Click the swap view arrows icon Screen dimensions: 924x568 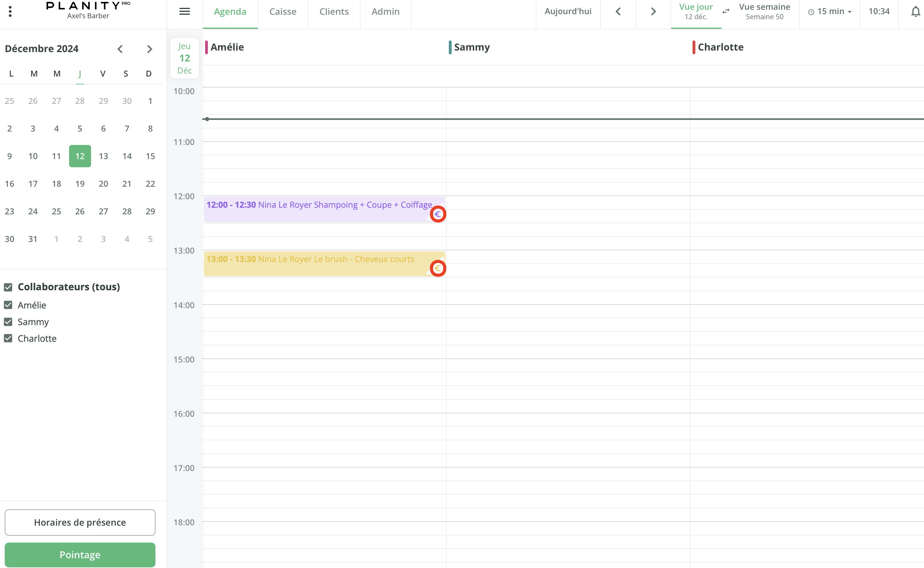[x=726, y=11]
